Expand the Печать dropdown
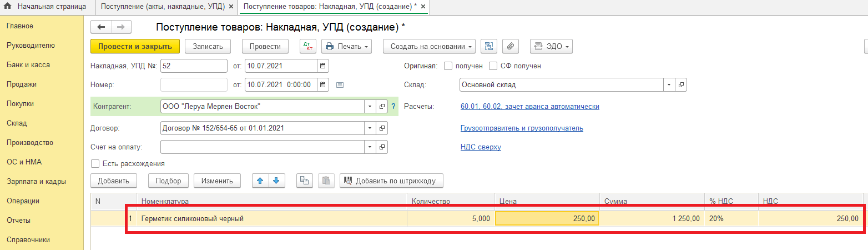This screenshot has height=250, width=868. pos(346,47)
